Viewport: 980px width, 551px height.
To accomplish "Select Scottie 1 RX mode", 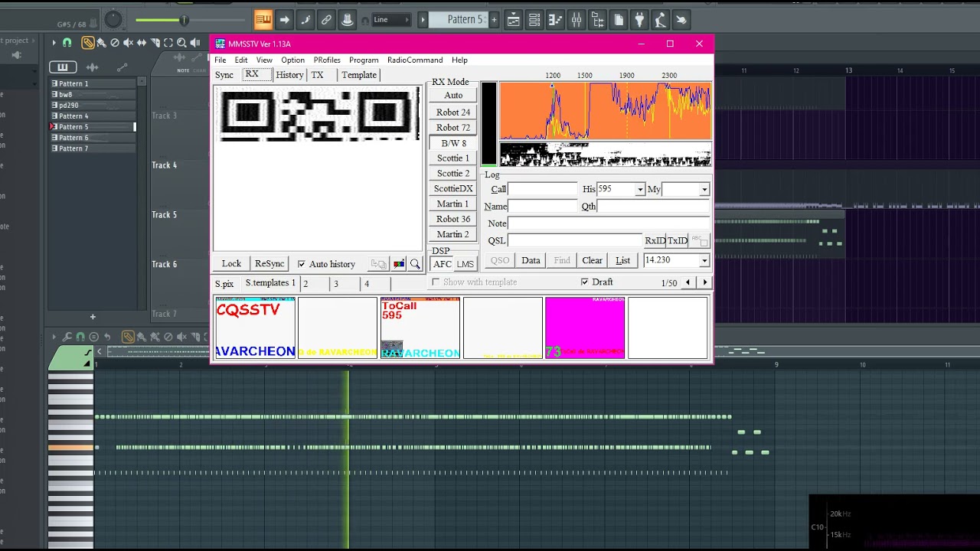I will (x=453, y=158).
